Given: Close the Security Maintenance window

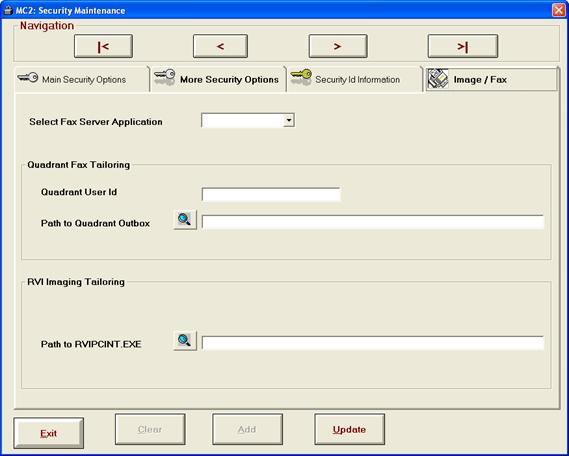Looking at the screenshot, I should (x=559, y=10).
